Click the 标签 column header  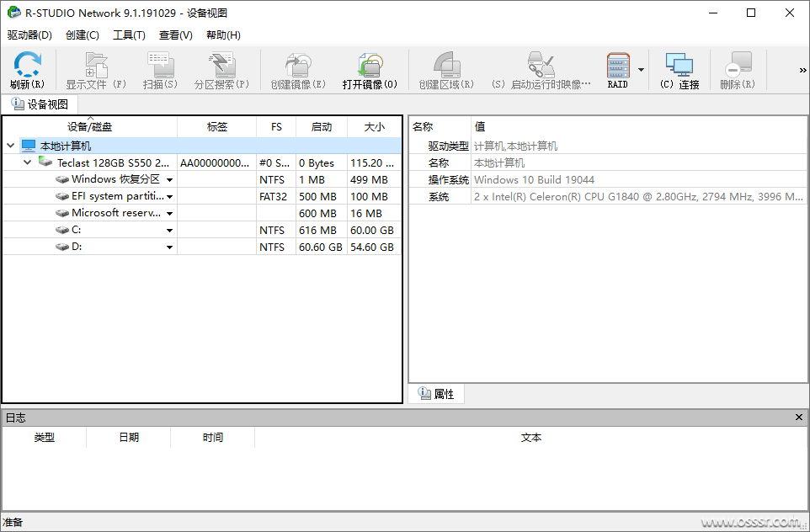point(217,126)
